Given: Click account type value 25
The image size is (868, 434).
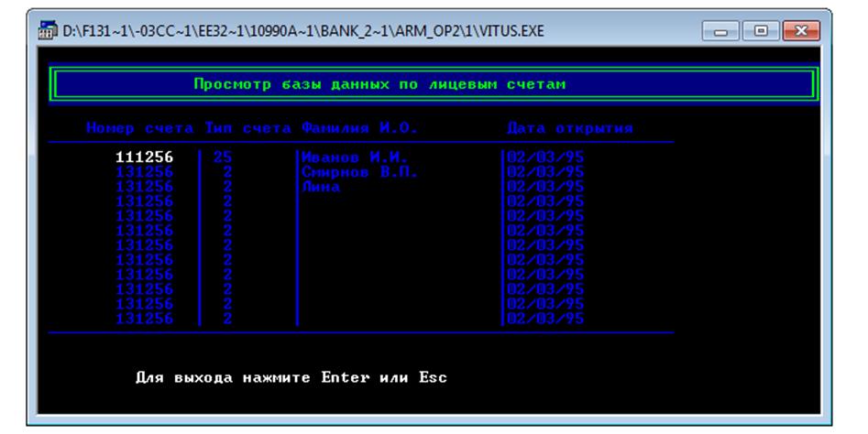Looking at the screenshot, I should 223,157.
